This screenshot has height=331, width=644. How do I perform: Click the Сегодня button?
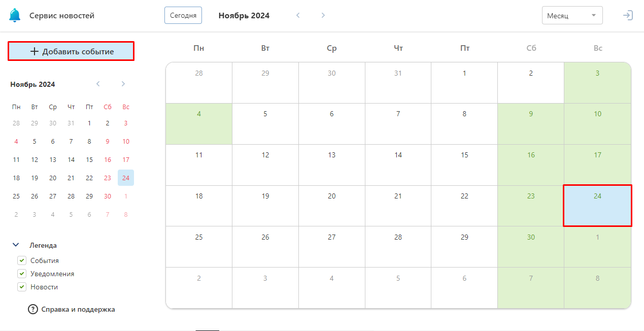pyautogui.click(x=183, y=15)
